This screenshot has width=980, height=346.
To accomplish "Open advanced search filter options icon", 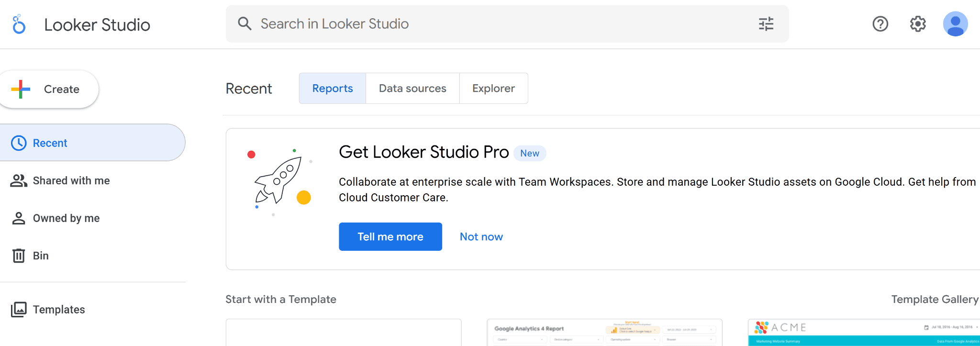I will pos(766,24).
